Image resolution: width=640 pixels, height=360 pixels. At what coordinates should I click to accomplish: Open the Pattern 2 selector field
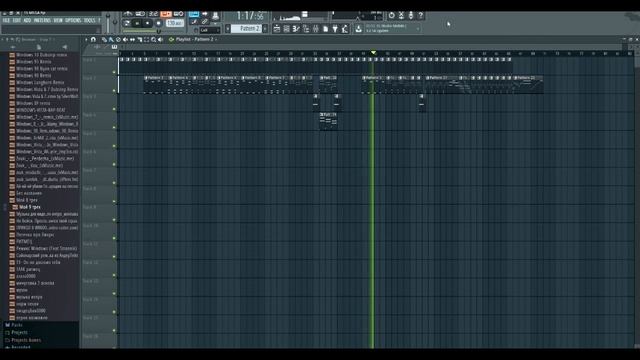point(246,29)
